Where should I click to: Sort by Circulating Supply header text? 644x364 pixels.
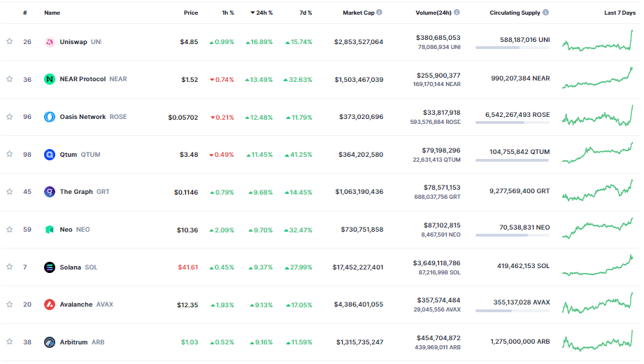515,13
